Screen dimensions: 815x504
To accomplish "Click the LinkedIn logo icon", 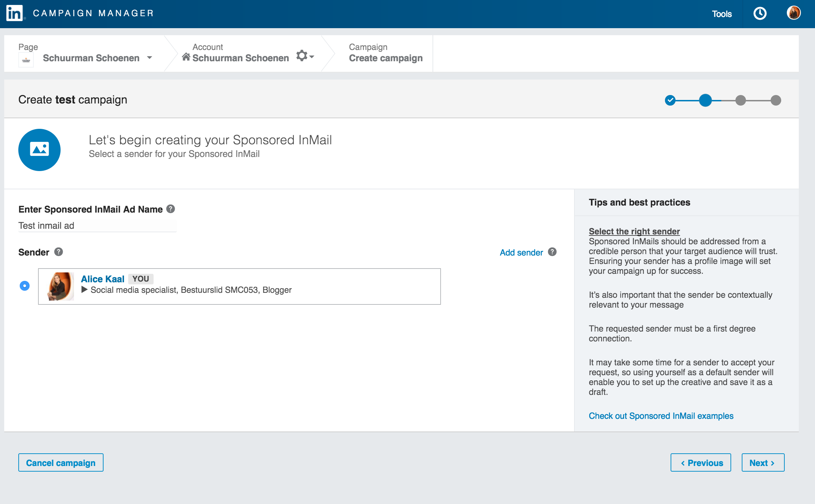I will coord(14,13).
